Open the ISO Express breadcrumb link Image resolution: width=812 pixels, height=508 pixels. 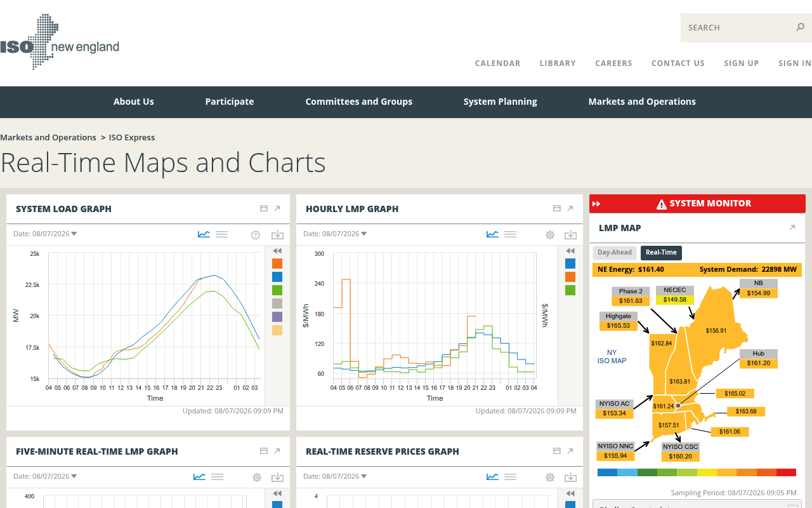[x=132, y=137]
